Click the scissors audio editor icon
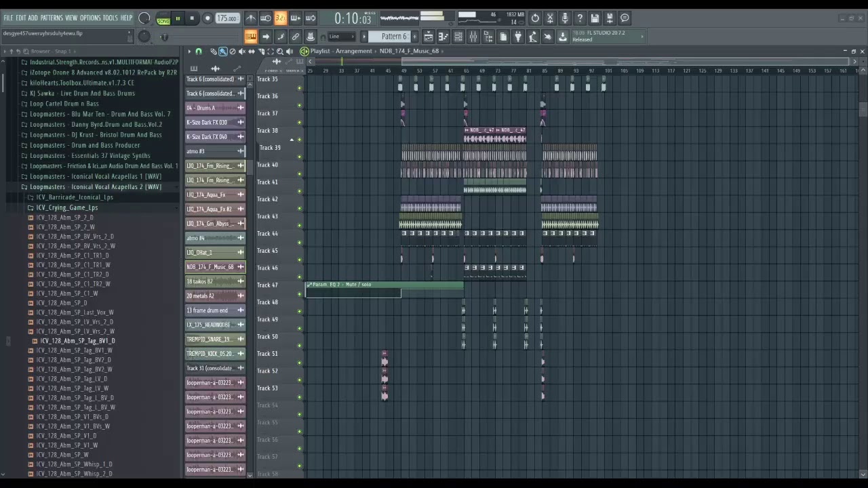The width and height of the screenshot is (868, 488). [550, 18]
